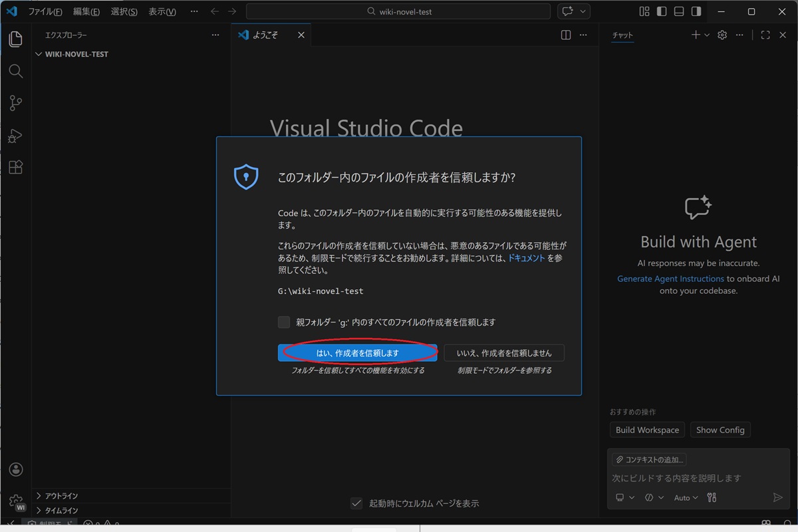
Task: Open the Run and Debug view icon
Action: click(16, 136)
